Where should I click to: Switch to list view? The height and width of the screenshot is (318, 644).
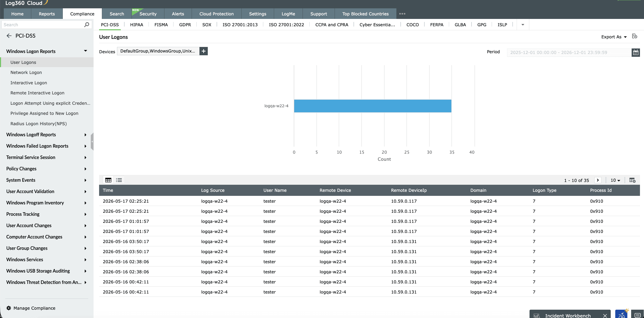point(119,180)
